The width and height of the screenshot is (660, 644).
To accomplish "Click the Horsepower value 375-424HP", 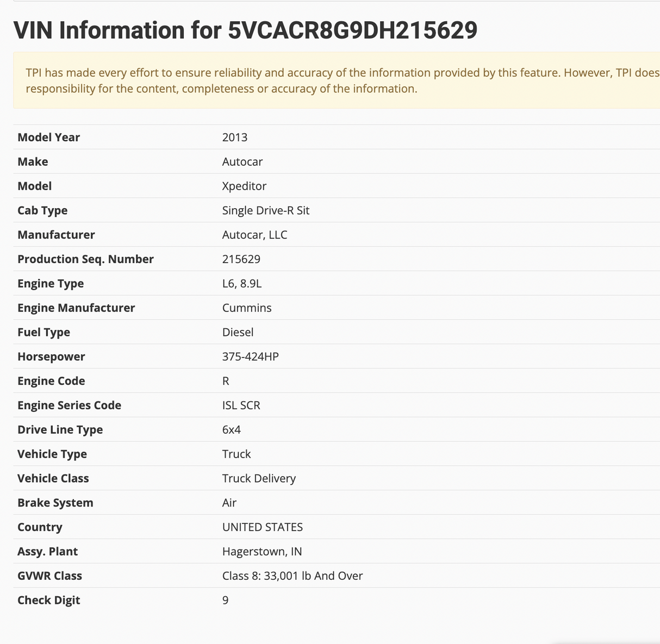I will pyautogui.click(x=251, y=357).
